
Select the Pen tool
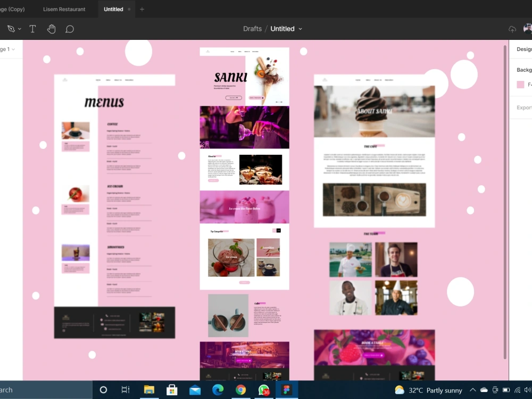[x=11, y=29]
